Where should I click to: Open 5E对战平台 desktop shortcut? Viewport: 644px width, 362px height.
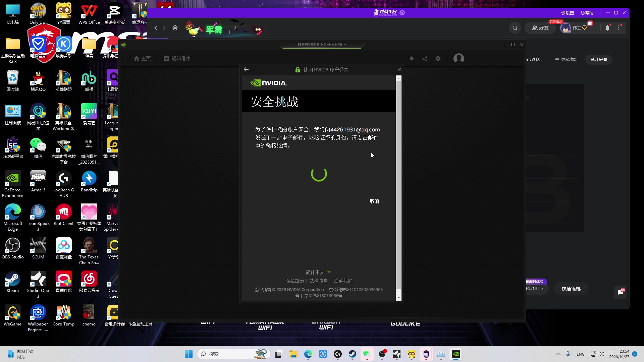13,148
